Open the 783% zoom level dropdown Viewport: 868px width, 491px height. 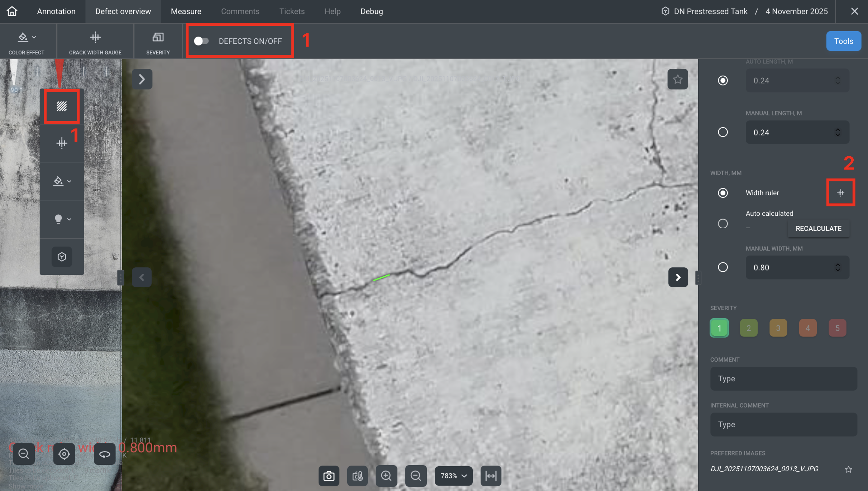tap(453, 476)
